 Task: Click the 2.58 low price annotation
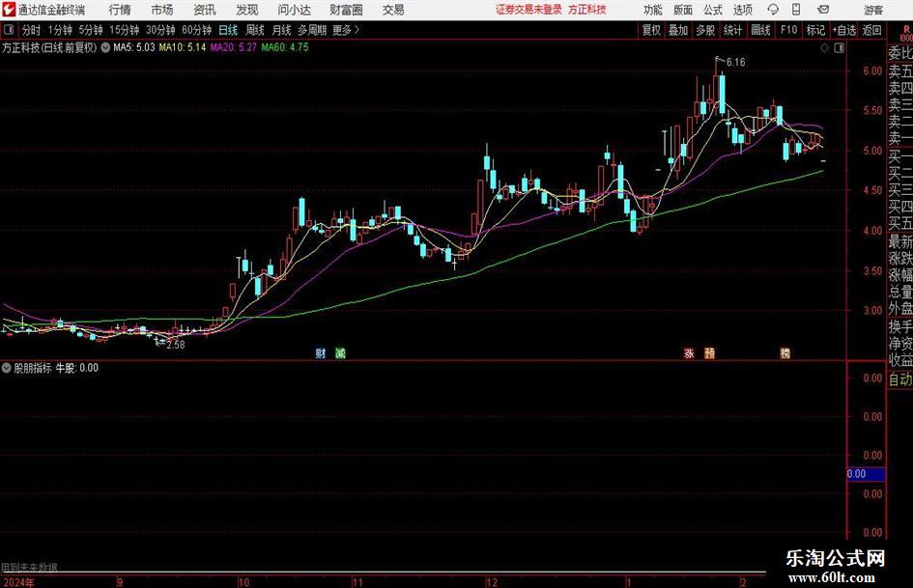175,345
